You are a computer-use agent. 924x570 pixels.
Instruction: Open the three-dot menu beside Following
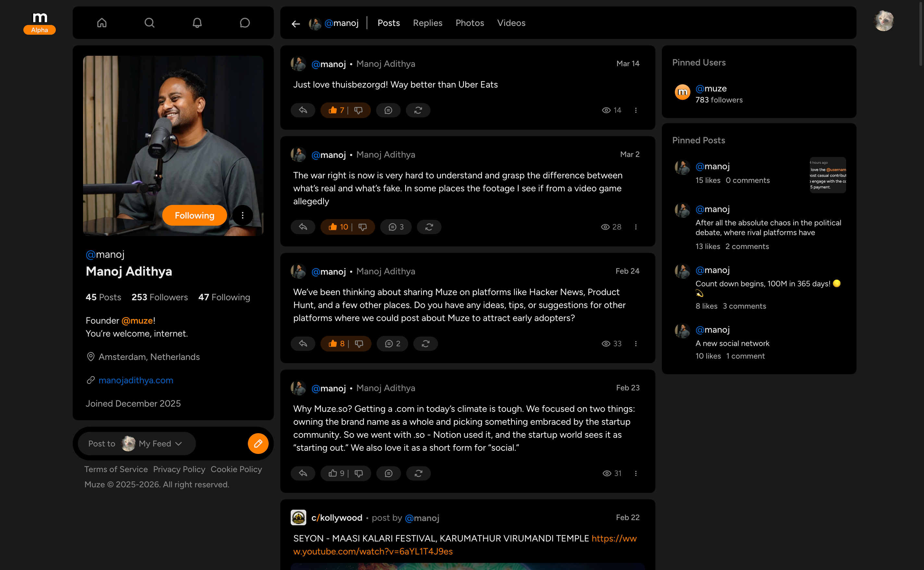(243, 215)
